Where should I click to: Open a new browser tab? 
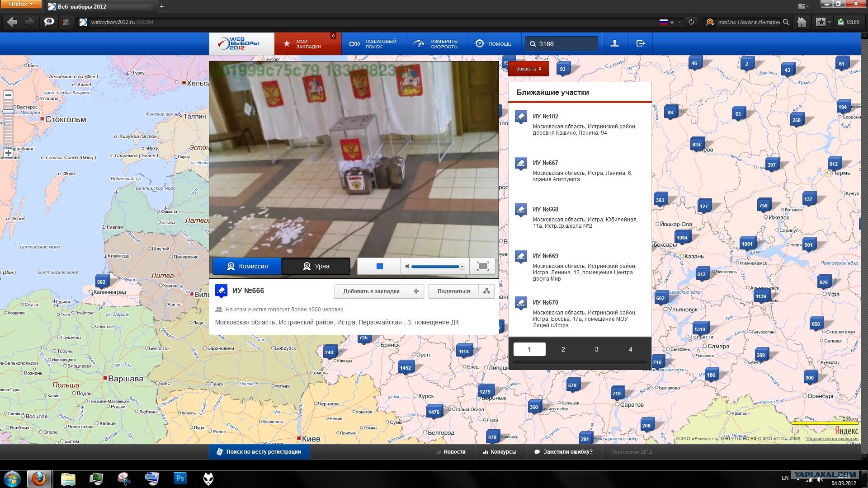click(x=162, y=6)
